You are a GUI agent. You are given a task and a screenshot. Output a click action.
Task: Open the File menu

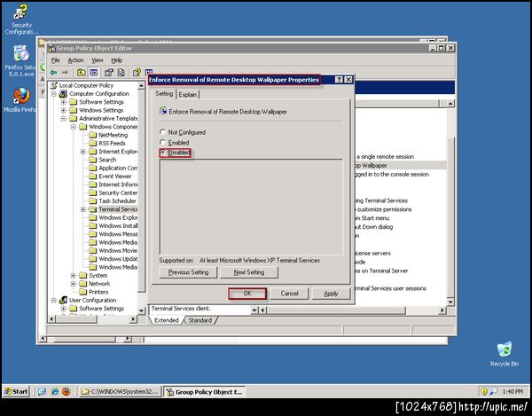tap(55, 60)
